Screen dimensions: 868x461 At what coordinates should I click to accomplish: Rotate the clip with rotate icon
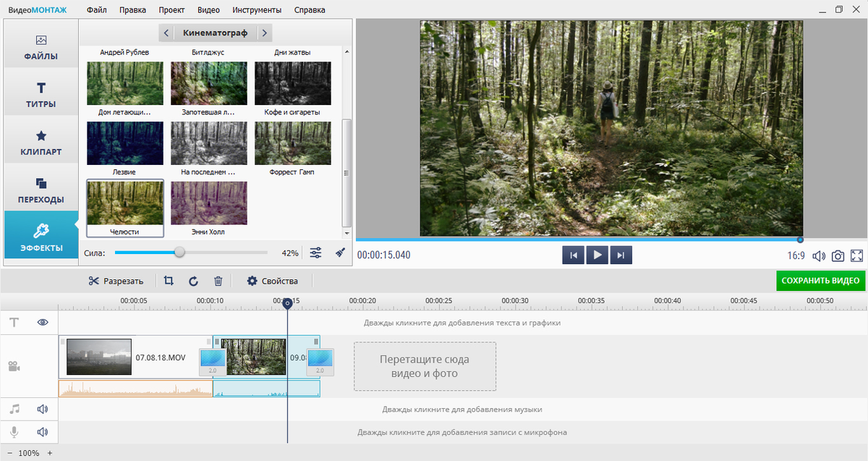(193, 281)
